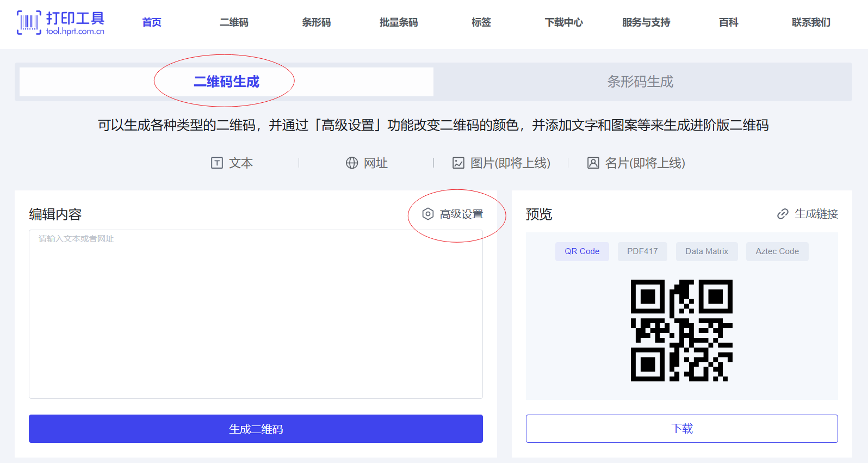The image size is (868, 463).
Task: Open 联系我们 navigation item
Action: (x=811, y=22)
